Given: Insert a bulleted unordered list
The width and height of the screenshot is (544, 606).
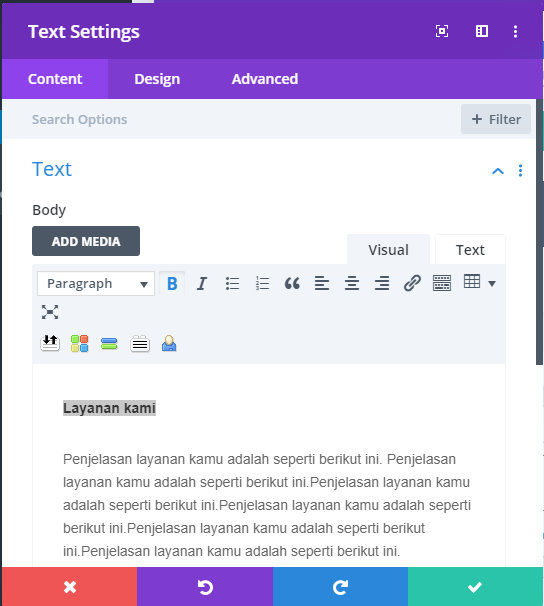Looking at the screenshot, I should click(232, 283).
